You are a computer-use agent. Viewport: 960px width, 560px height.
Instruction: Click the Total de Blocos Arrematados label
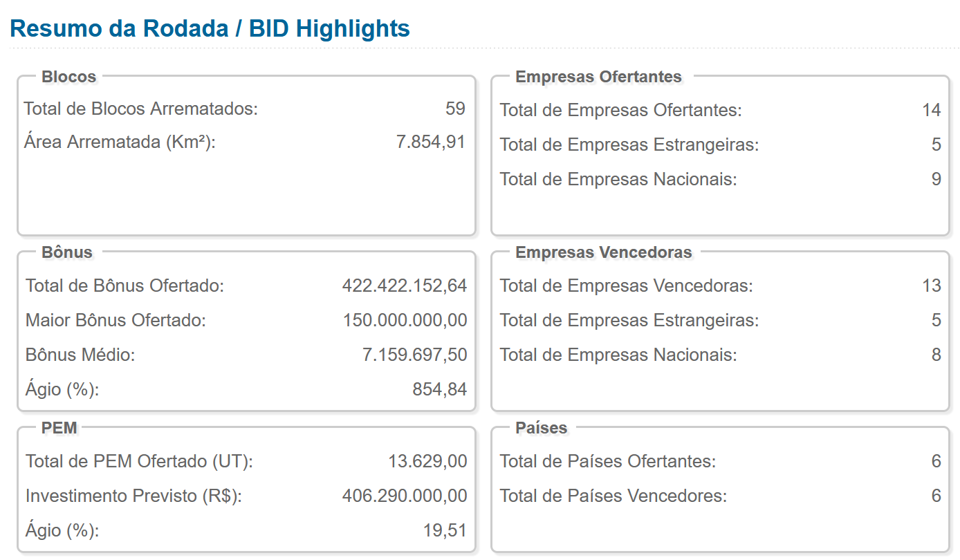140,109
